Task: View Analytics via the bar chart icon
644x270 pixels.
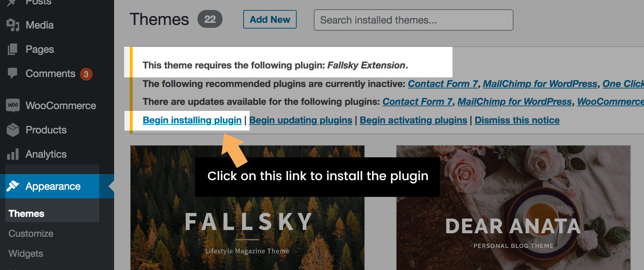Action: tap(13, 154)
